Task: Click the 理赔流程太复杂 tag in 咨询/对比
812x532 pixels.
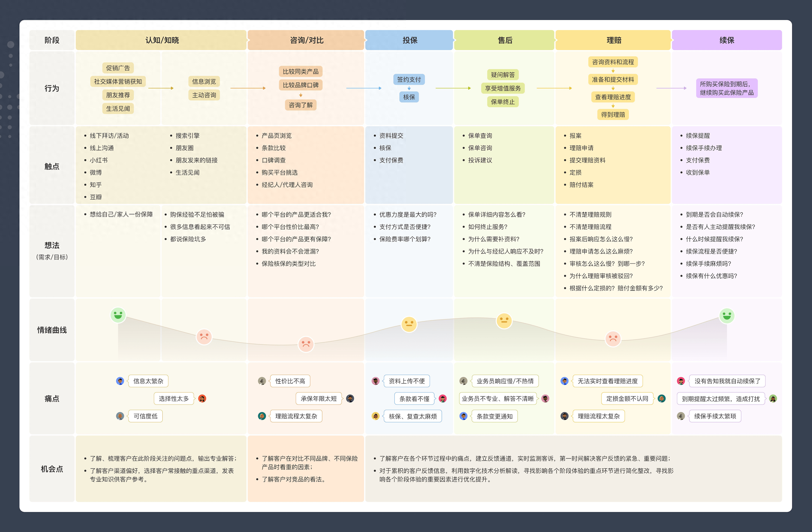Action: (x=296, y=416)
